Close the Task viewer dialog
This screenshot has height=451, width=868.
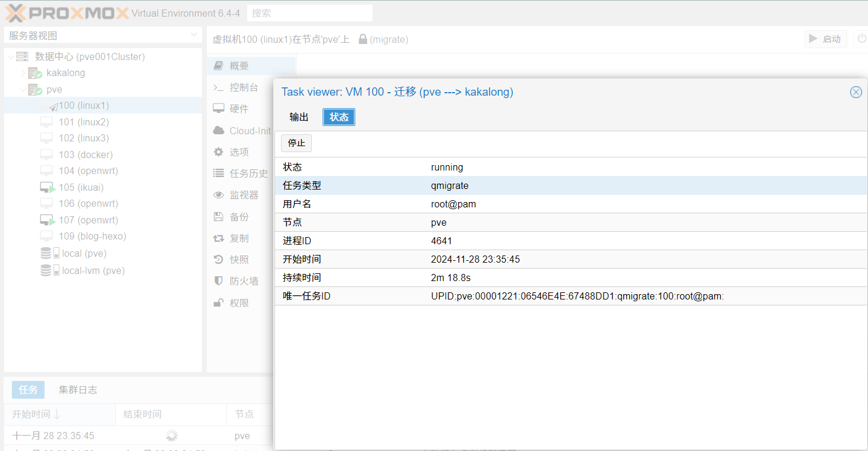point(856,92)
